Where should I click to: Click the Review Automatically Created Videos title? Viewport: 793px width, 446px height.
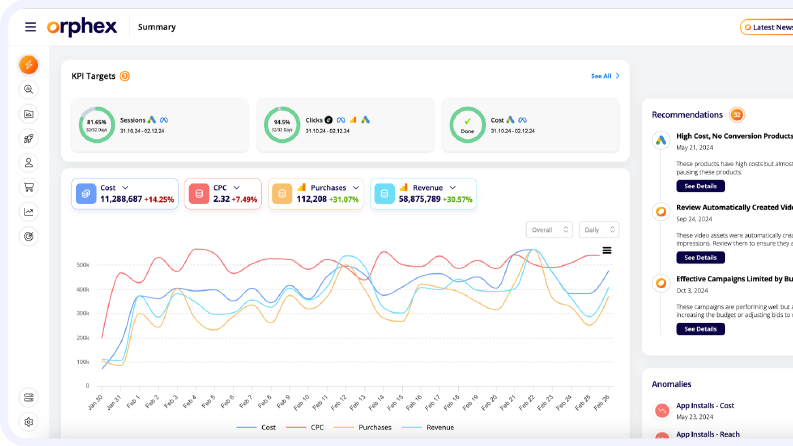click(x=734, y=207)
